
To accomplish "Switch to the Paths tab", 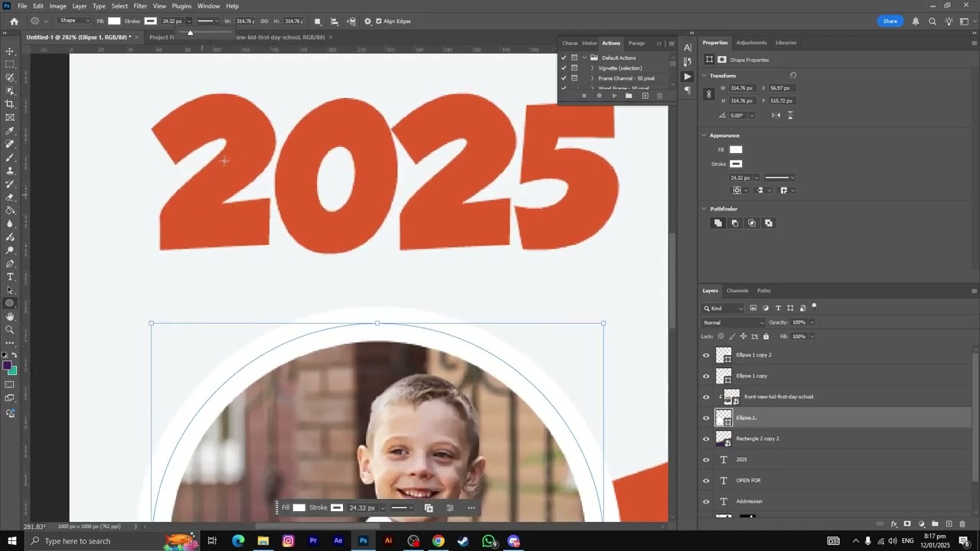I will pyautogui.click(x=763, y=291).
